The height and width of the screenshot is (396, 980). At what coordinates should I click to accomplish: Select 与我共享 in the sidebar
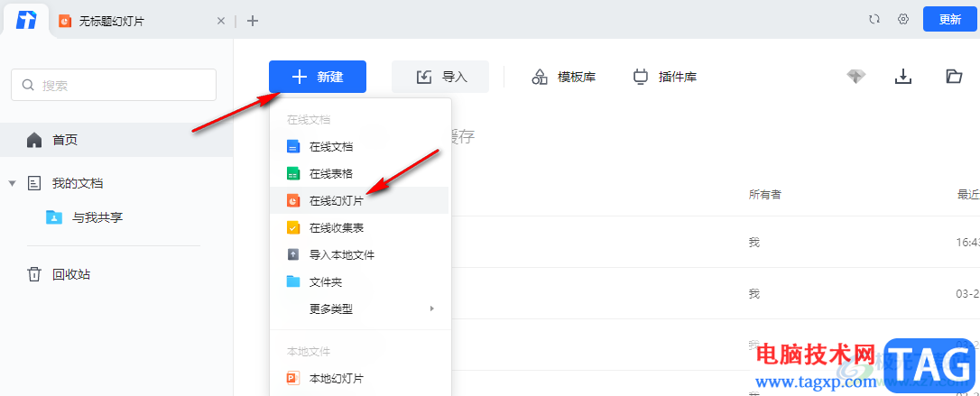(97, 217)
